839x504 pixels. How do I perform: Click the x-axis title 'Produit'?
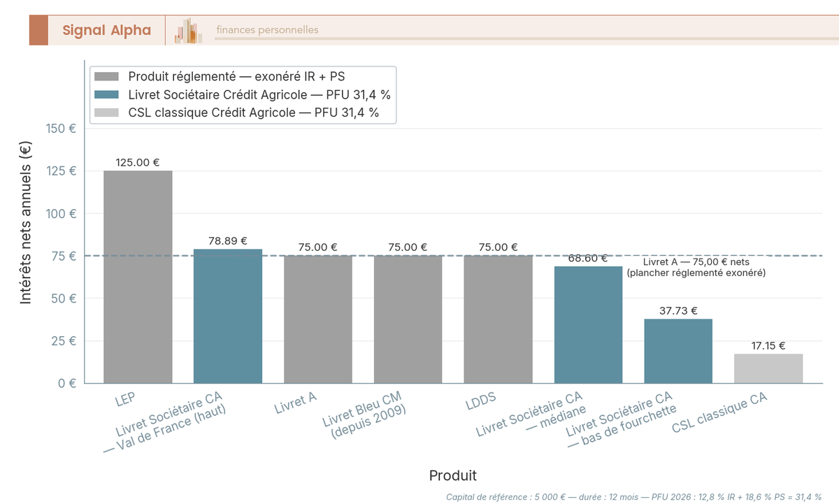(453, 475)
